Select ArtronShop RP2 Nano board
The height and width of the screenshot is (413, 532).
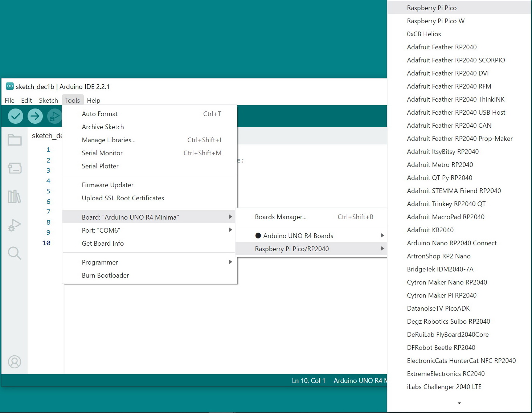click(459, 256)
